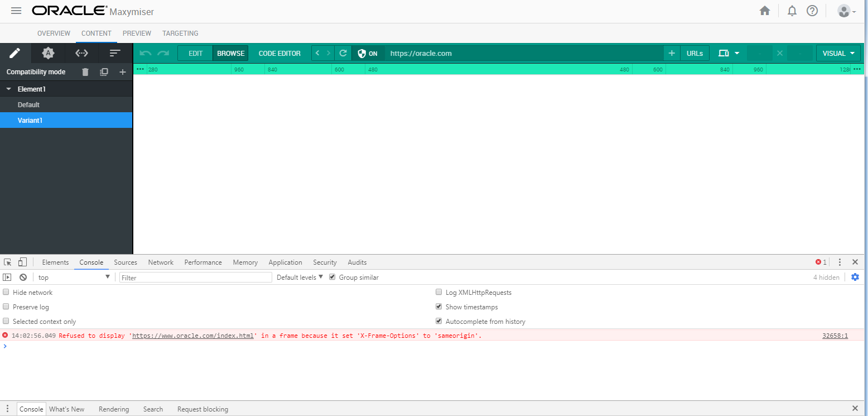Open the user account dropdown
This screenshot has width=868, height=416.
click(847, 11)
